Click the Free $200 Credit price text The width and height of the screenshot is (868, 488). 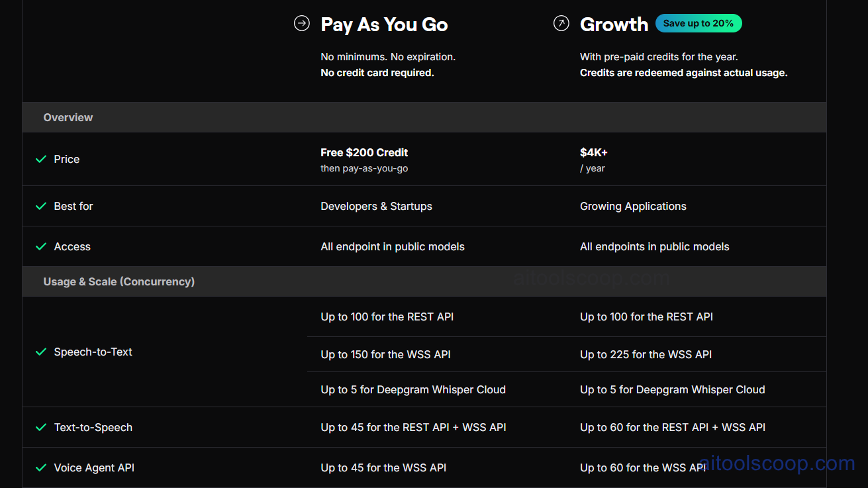coord(364,152)
